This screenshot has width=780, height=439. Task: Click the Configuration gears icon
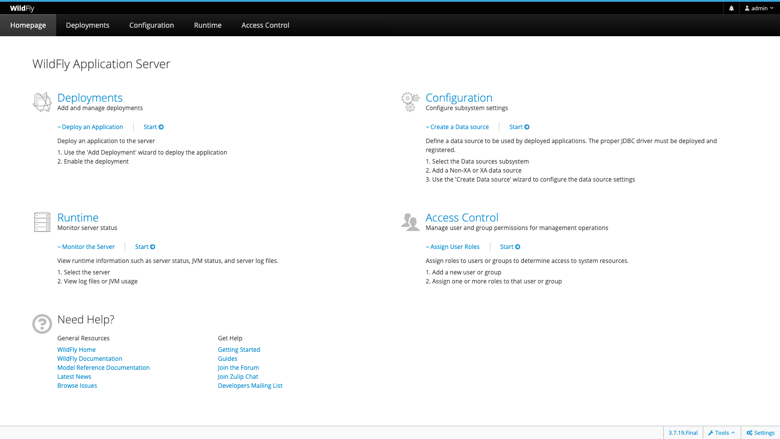pyautogui.click(x=410, y=102)
